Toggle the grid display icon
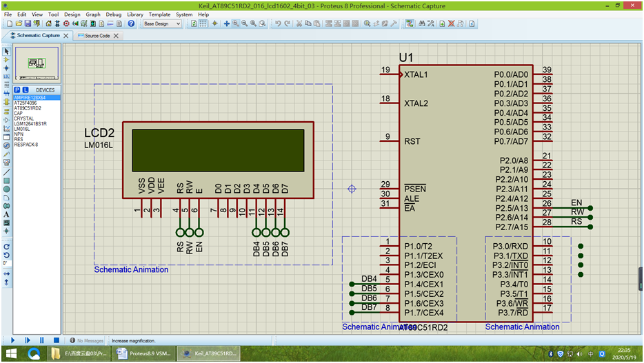 (x=203, y=24)
